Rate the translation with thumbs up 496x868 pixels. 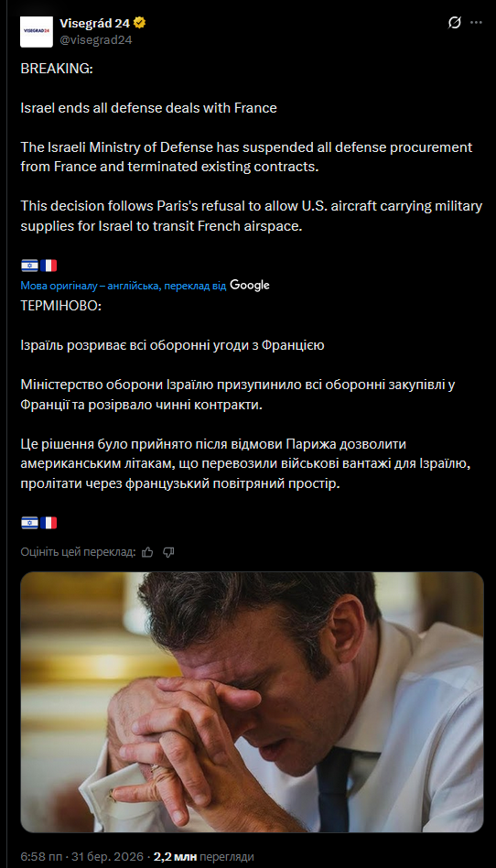point(148,552)
